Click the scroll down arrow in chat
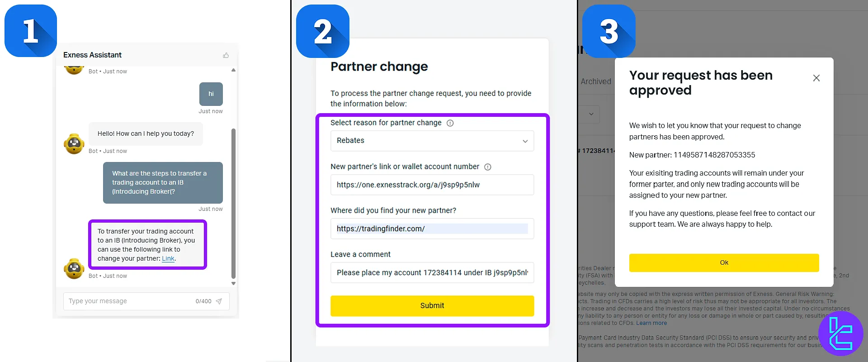The height and width of the screenshot is (362, 868). point(233,284)
